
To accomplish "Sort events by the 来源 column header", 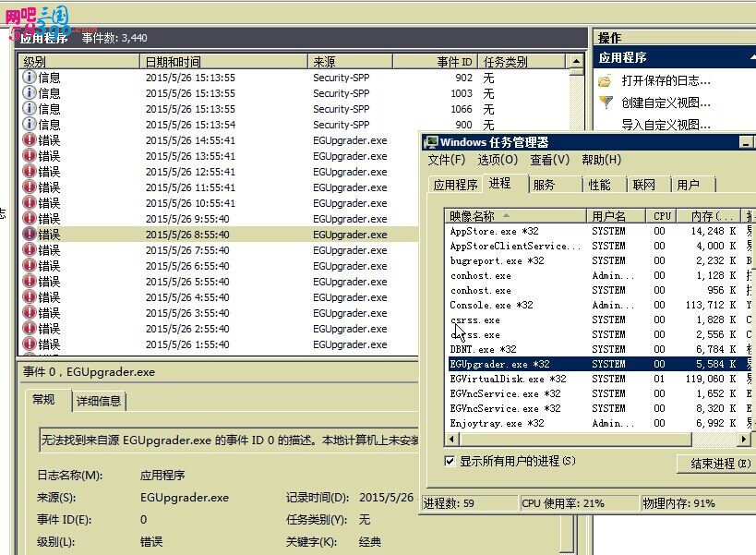I will [x=350, y=62].
